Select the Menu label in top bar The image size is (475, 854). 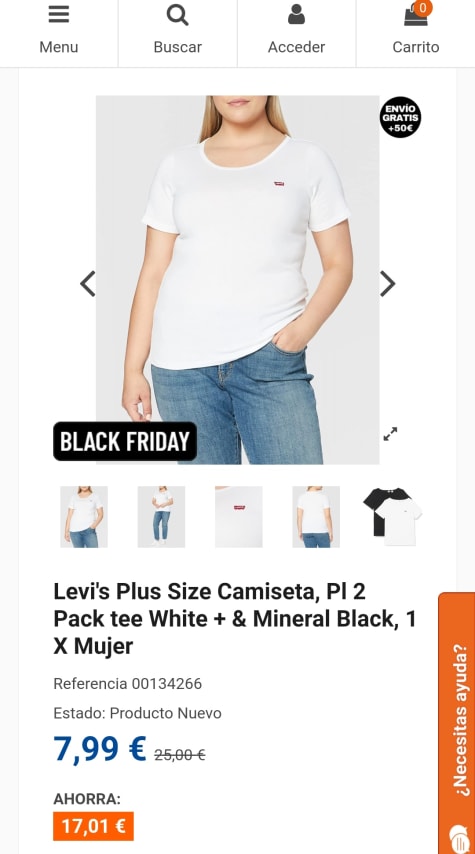coord(58,47)
